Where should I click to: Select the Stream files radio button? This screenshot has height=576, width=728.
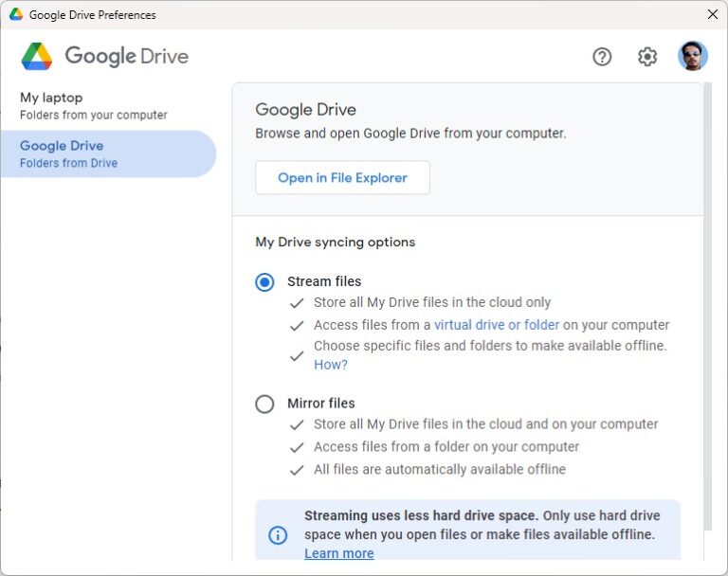pos(264,281)
